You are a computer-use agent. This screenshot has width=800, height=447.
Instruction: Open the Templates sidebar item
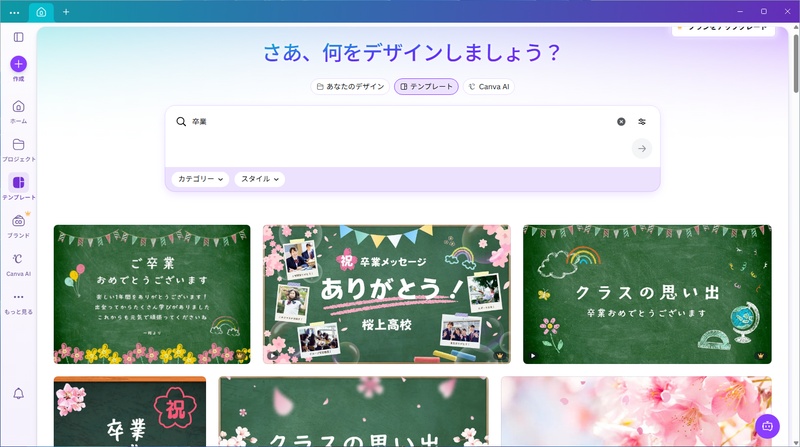pyautogui.click(x=18, y=187)
